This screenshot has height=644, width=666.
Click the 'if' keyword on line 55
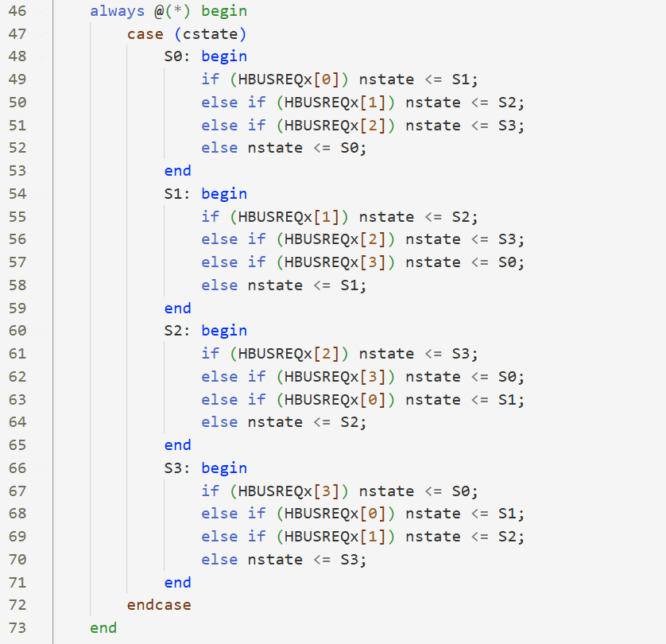[x=211, y=216]
